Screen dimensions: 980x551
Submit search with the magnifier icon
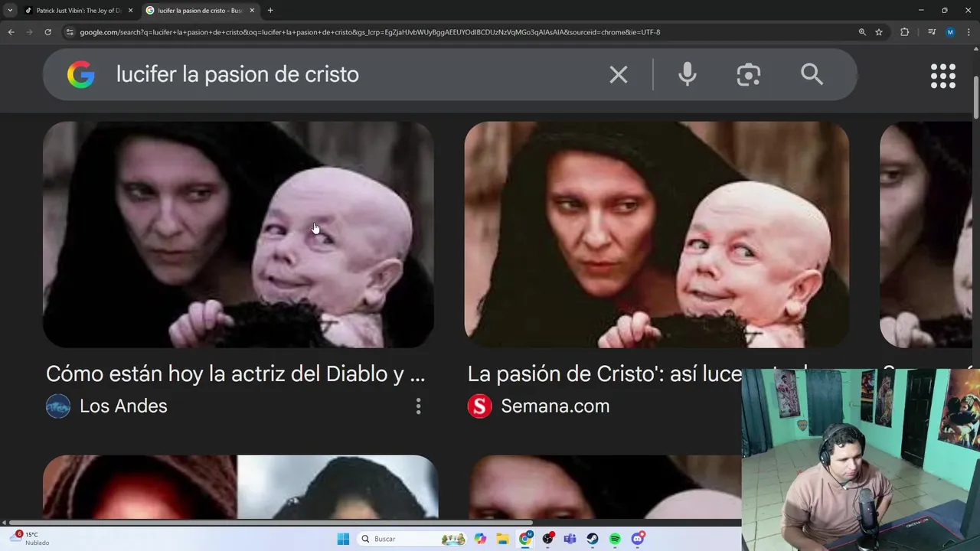(x=812, y=74)
